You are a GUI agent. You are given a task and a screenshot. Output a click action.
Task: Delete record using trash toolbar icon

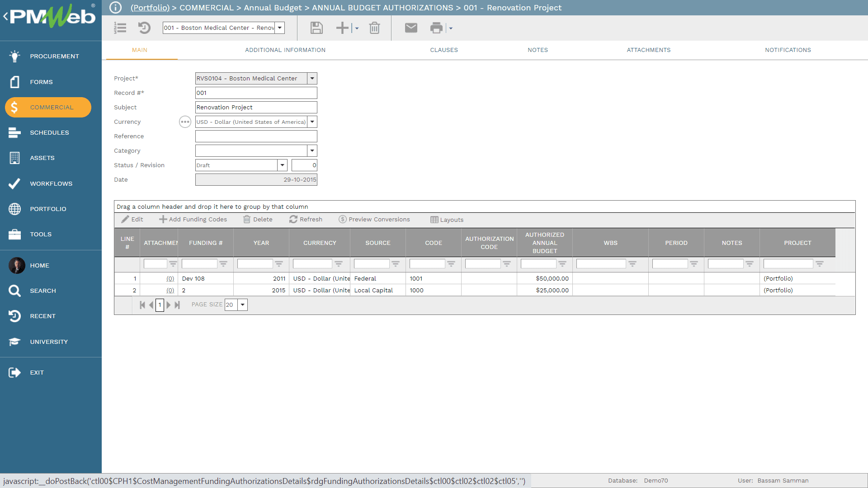click(x=374, y=28)
